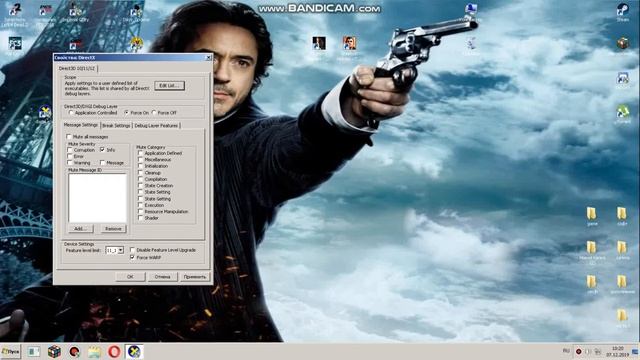
Task: Click the Отмена (Cancel) button
Action: pyautogui.click(x=162, y=277)
